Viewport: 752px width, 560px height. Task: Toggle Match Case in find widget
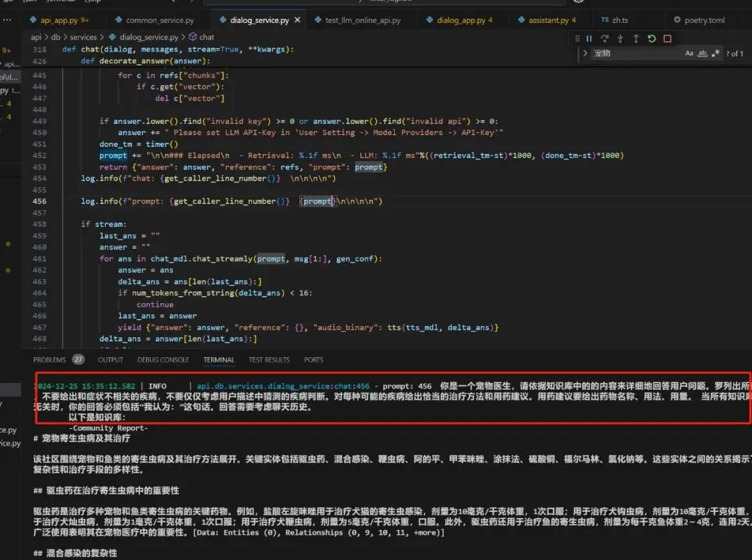tap(689, 53)
